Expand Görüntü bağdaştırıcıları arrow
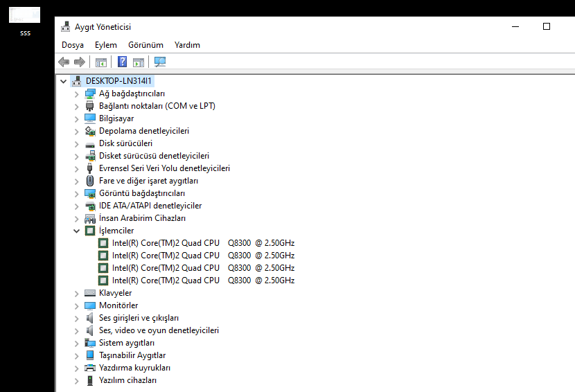The width and height of the screenshot is (575, 392). point(77,194)
